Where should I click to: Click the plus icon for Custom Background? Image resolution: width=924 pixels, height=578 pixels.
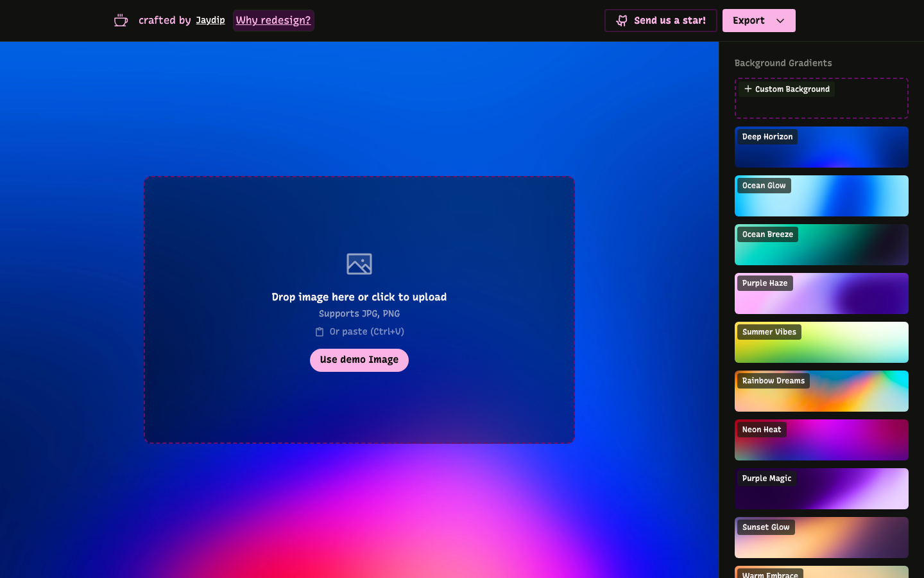click(x=748, y=89)
